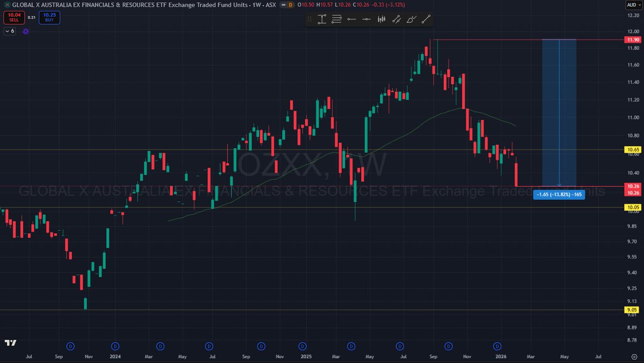Toggle the orange D data-status badge
The height and width of the screenshot is (363, 644).
click(x=290, y=4)
